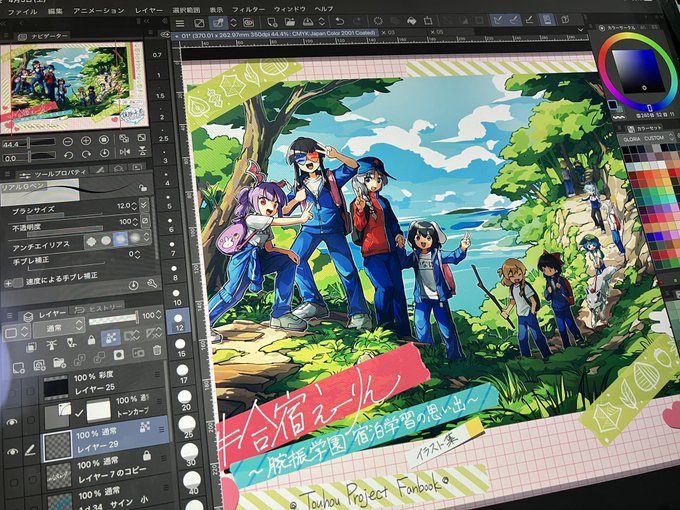This screenshot has width=680, height=510.
Task: Open the フィルター menu
Action: (248, 9)
